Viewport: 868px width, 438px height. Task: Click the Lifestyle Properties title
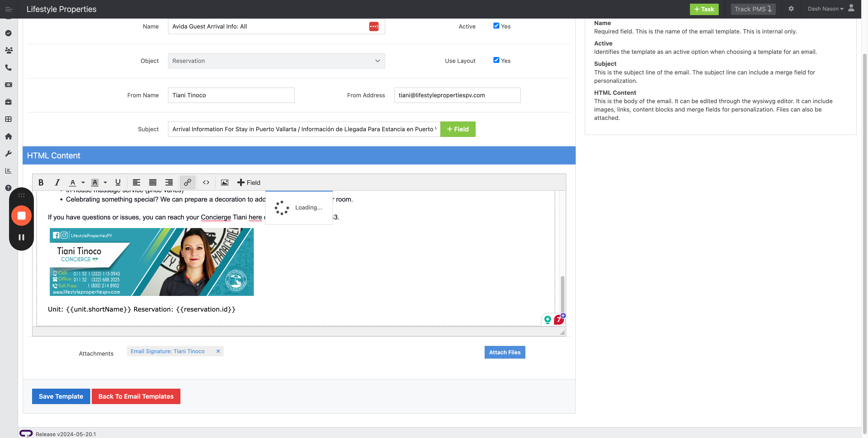61,9
